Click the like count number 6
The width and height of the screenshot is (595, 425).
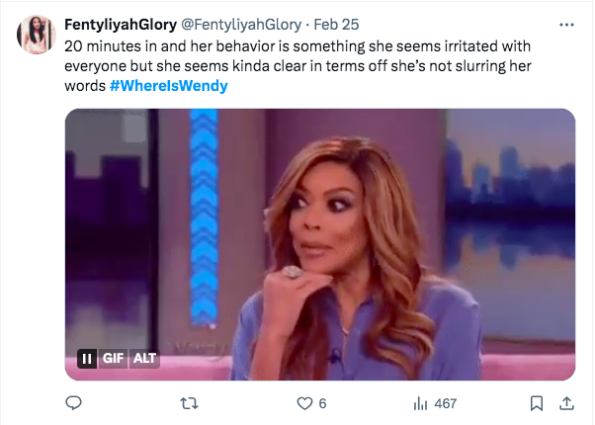[322, 403]
